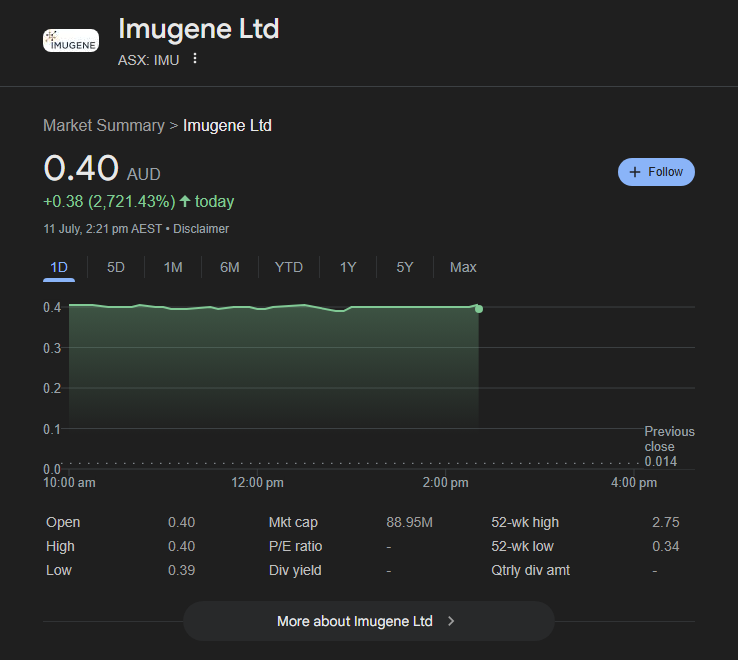This screenshot has height=660, width=738.
Task: Click the green endpoint dot on chart
Action: (x=479, y=309)
